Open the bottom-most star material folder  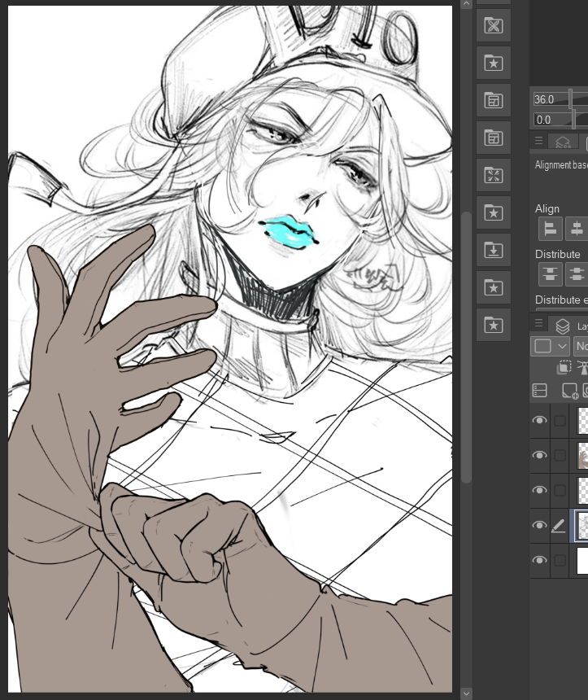click(494, 325)
